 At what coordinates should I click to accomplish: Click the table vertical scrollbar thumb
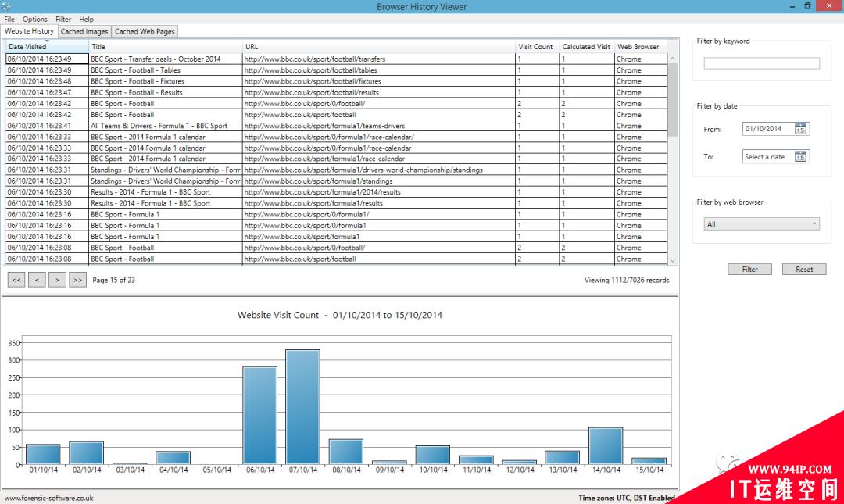pos(672,100)
